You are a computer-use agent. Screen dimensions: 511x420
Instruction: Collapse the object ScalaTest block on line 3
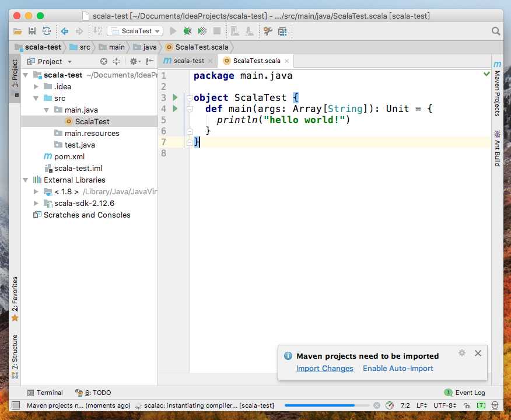tap(190, 98)
